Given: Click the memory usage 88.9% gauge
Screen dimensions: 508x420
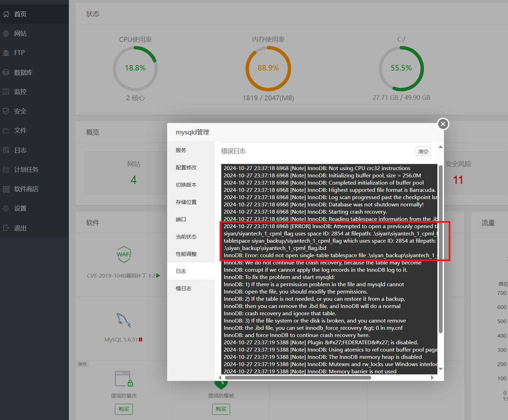Looking at the screenshot, I should point(268,68).
